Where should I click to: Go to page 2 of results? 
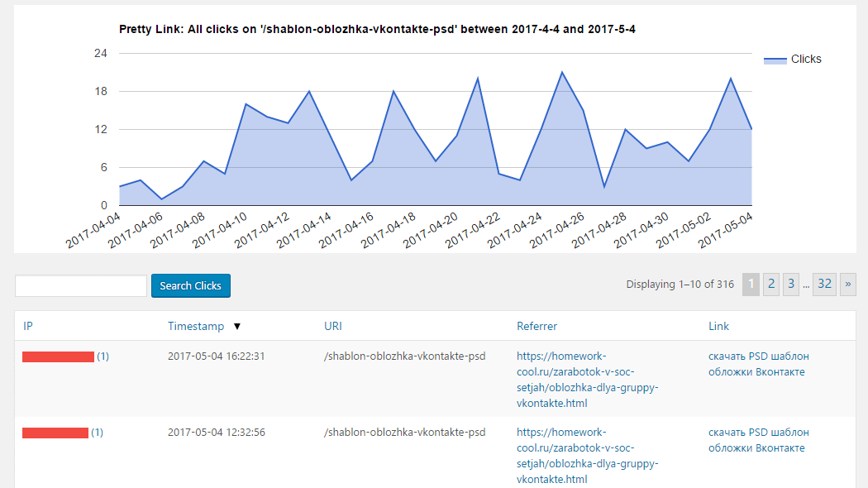tap(771, 285)
